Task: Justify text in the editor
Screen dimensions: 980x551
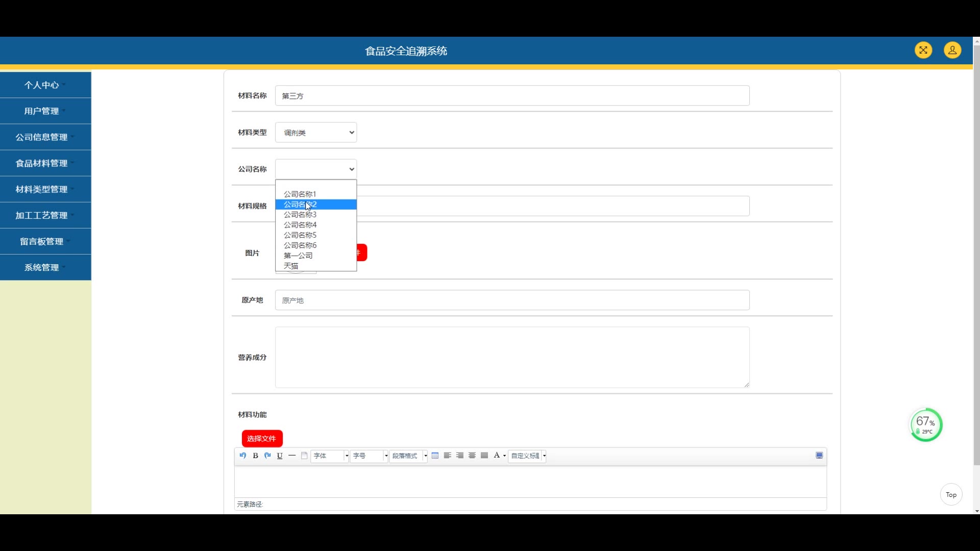Action: coord(484,456)
